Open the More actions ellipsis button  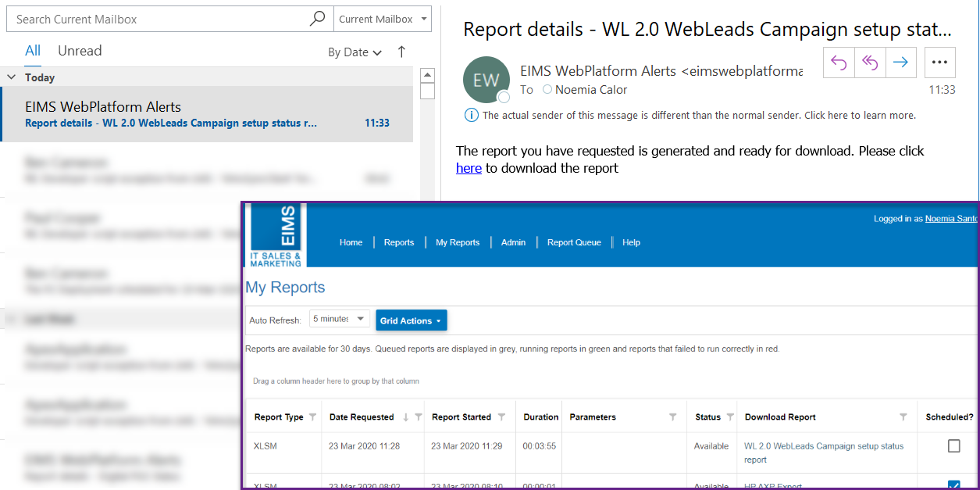point(940,63)
